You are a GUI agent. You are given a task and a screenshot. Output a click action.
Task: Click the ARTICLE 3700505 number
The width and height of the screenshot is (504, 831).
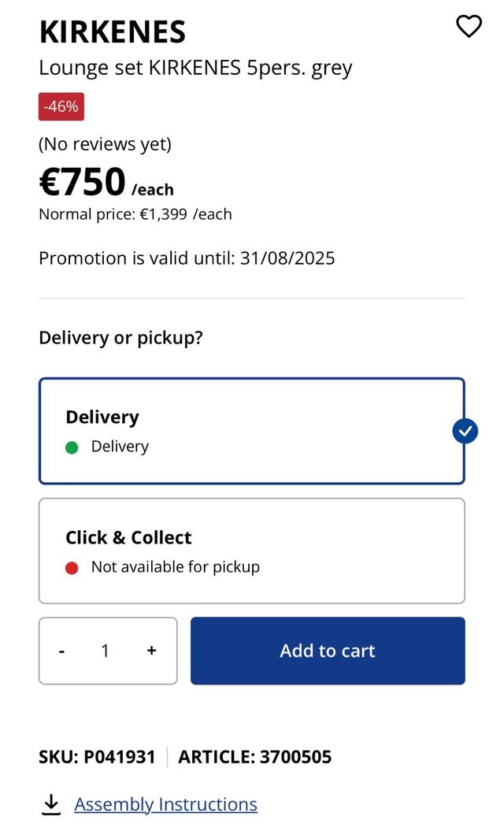point(255,758)
